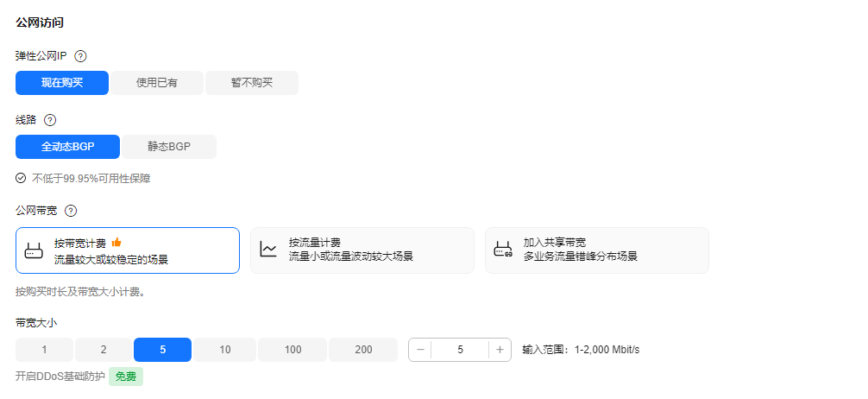Click the line chart icon in 按流量计费 card
This screenshot has height=399, width=868.
268,250
